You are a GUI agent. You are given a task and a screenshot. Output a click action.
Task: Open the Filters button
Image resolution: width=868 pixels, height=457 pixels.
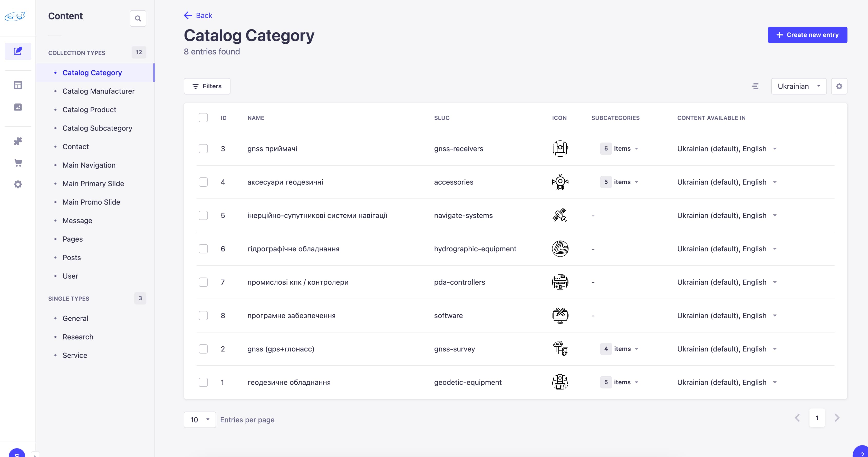(207, 86)
